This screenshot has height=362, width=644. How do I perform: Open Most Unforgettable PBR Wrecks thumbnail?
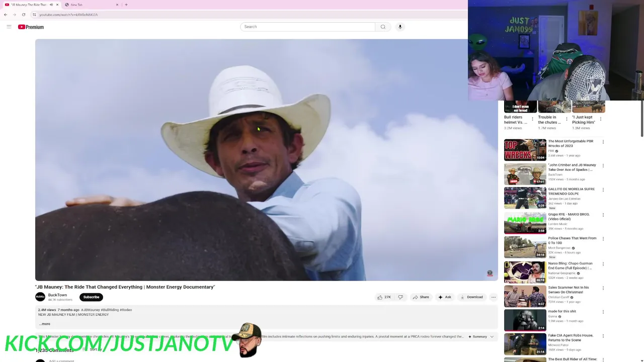coord(525,150)
